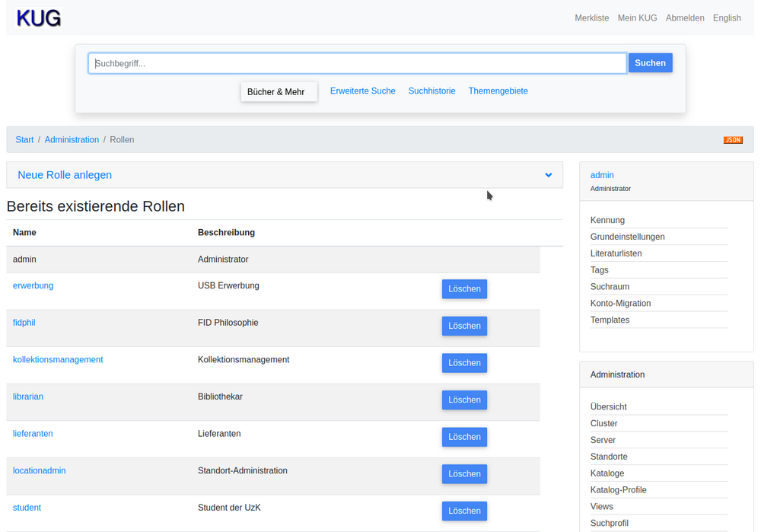The height and width of the screenshot is (532, 761).
Task: Open the kollektionsmanagement role
Action: (58, 360)
